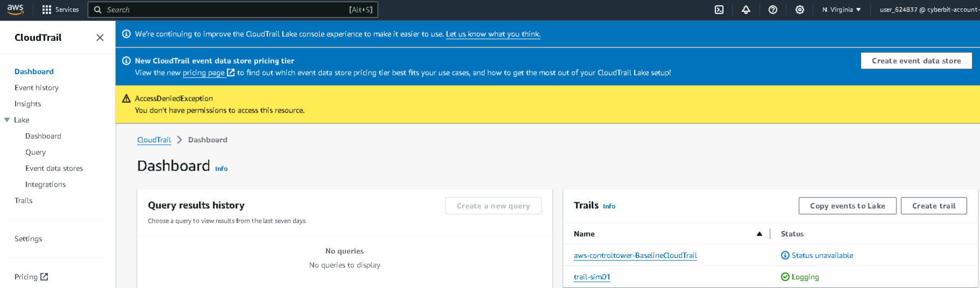This screenshot has width=980, height=288.
Task: Open the settings gear icon
Action: coord(800,10)
